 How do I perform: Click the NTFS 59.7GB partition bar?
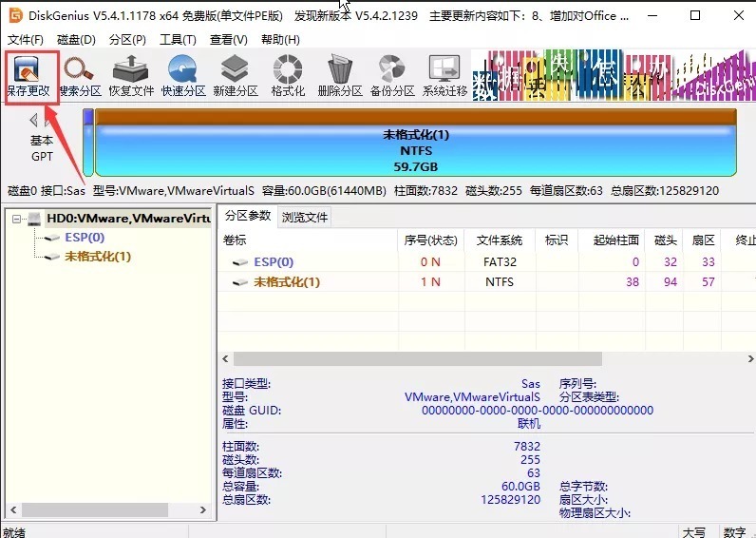[x=415, y=150]
